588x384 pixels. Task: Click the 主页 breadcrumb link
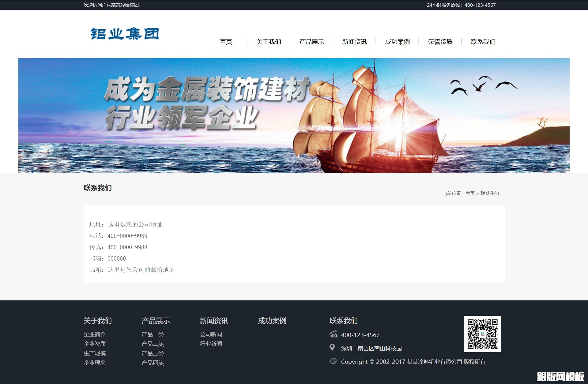(470, 194)
